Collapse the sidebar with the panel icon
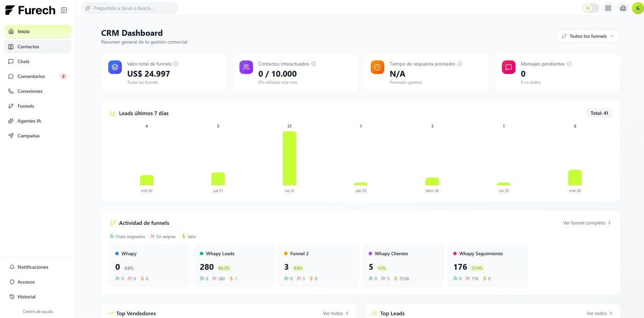The width and height of the screenshot is (644, 318). tap(64, 10)
